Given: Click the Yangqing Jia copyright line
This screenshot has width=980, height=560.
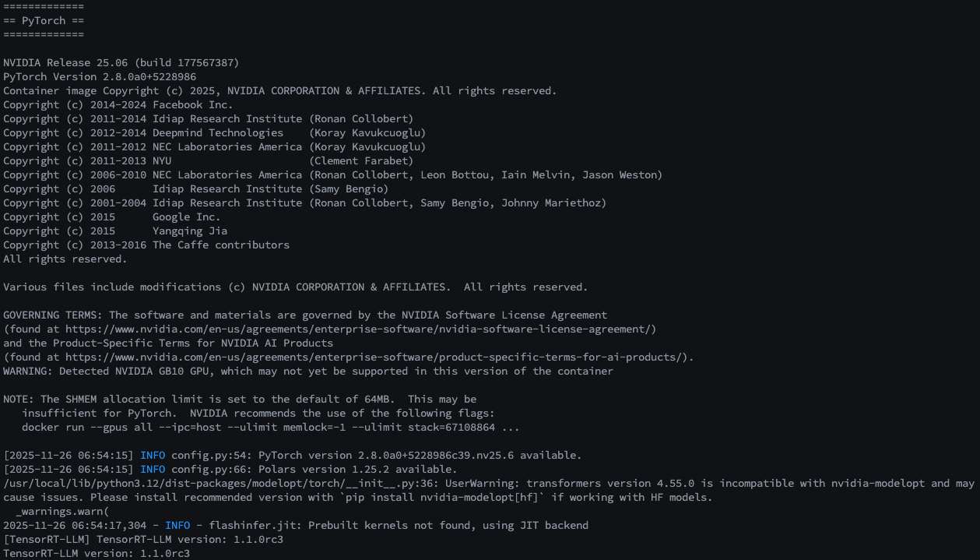Looking at the screenshot, I should coord(114,231).
